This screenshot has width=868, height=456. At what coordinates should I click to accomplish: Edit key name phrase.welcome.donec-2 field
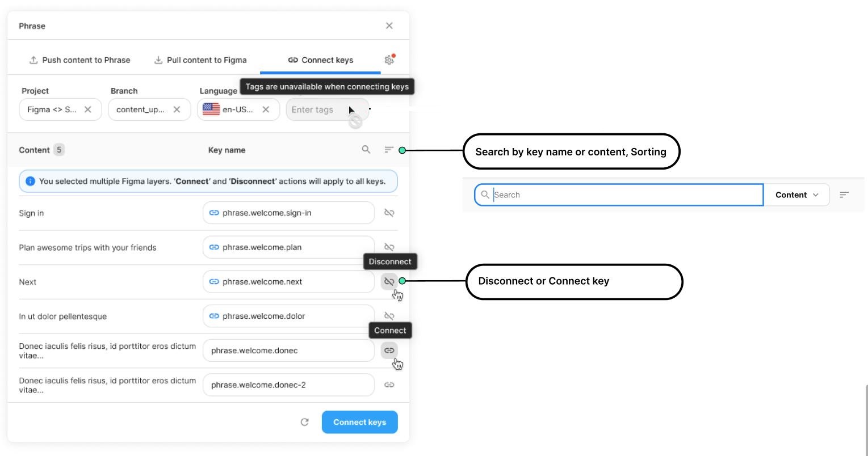pyautogui.click(x=288, y=385)
